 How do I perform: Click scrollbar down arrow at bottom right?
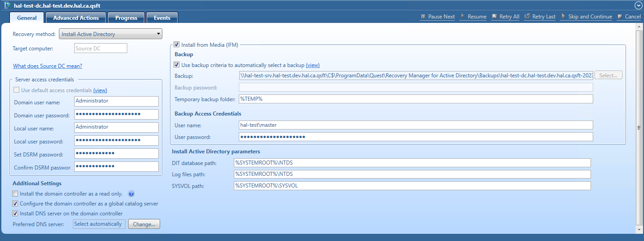click(x=639, y=229)
